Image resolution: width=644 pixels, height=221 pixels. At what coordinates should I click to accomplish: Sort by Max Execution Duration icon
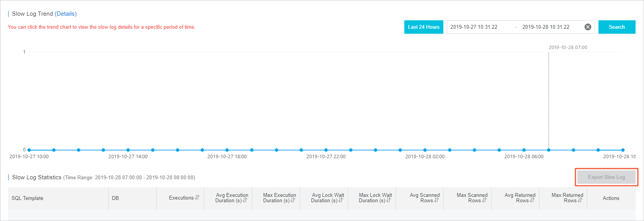(x=293, y=200)
